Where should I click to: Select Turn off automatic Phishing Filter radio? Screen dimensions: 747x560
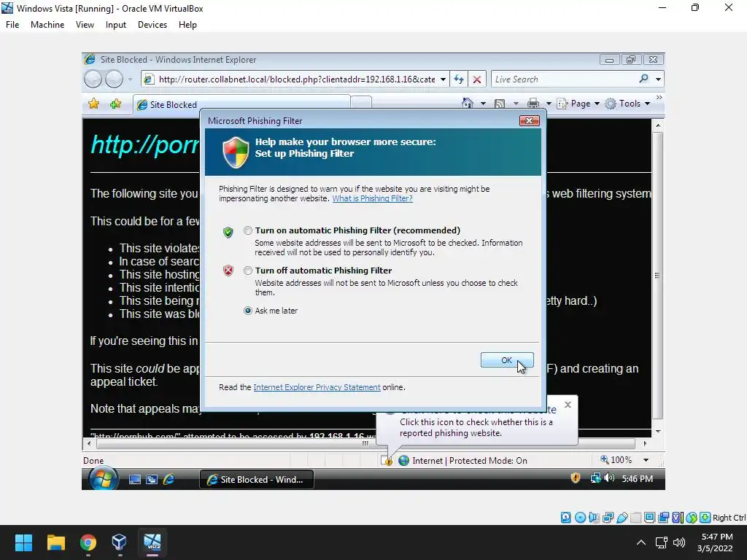pyautogui.click(x=248, y=271)
